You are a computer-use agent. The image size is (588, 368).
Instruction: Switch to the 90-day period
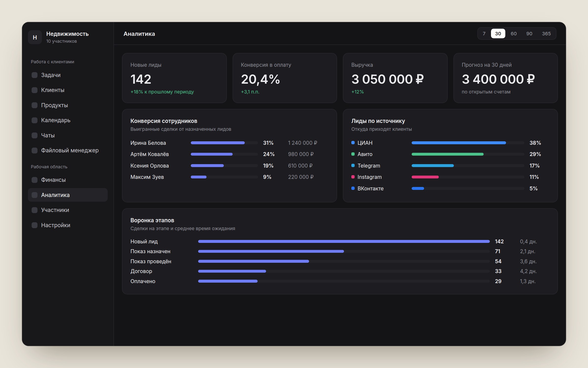pyautogui.click(x=529, y=34)
